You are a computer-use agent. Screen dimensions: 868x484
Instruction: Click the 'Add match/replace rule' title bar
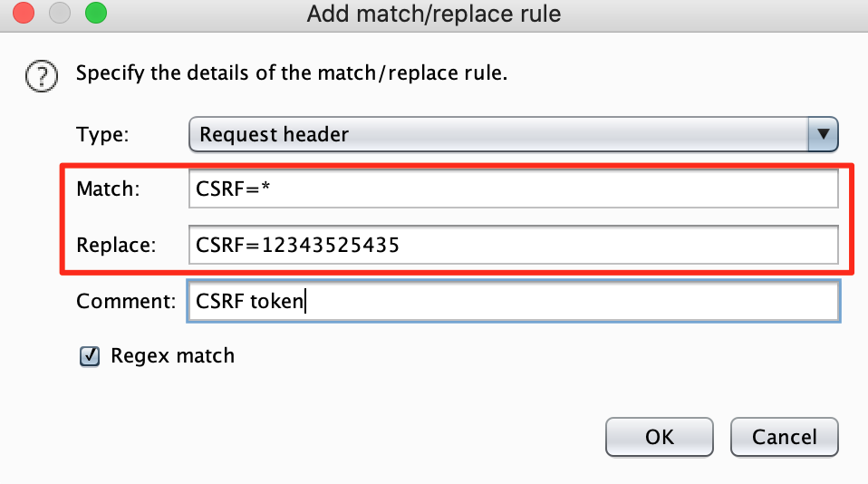tap(433, 14)
